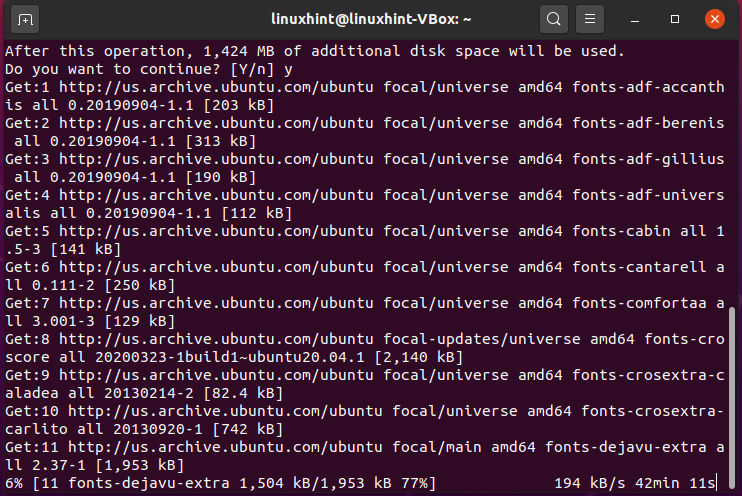Image resolution: width=742 pixels, height=496 pixels.
Task: Click the Get:3 fonts-adf-gillius line
Action: [364, 159]
